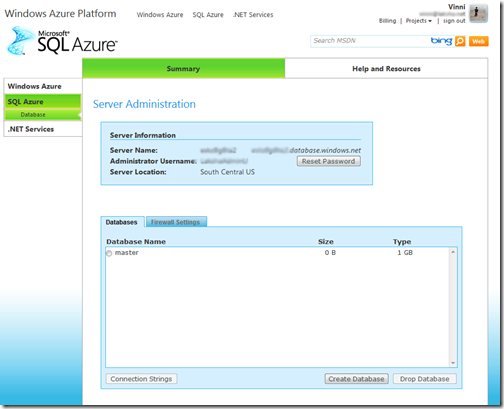Click the Database Name column header
Image resolution: width=504 pixels, height=409 pixels.
[x=136, y=242]
